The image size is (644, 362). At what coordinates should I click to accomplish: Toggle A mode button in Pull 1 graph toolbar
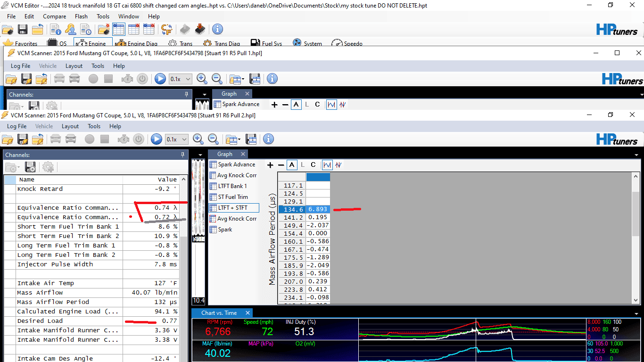point(296,105)
